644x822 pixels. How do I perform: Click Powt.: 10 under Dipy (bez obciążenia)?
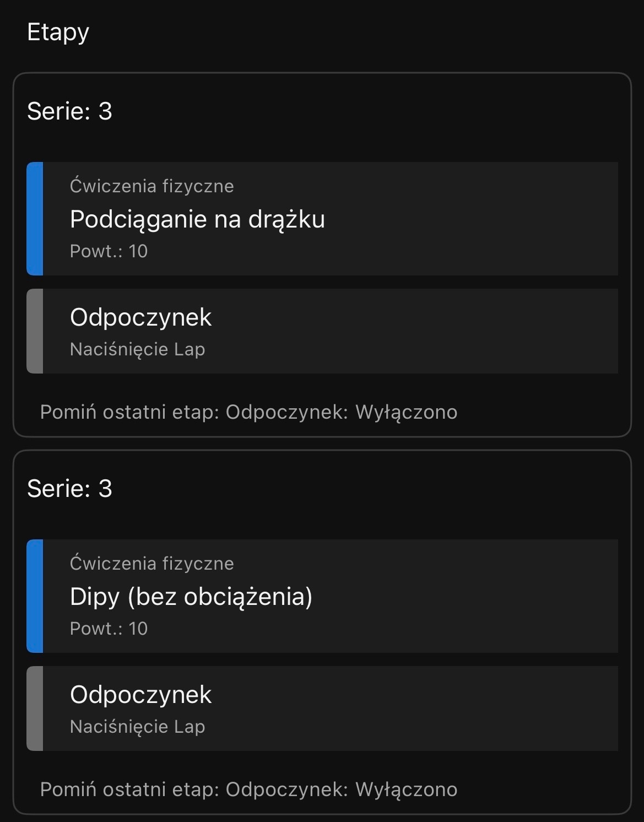tap(109, 629)
